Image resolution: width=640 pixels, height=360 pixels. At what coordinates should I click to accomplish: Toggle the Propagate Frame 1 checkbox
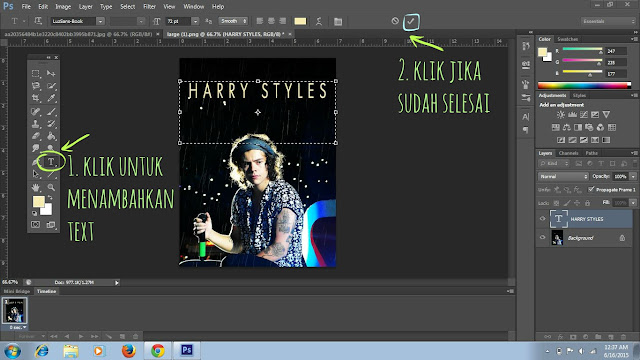[591, 189]
